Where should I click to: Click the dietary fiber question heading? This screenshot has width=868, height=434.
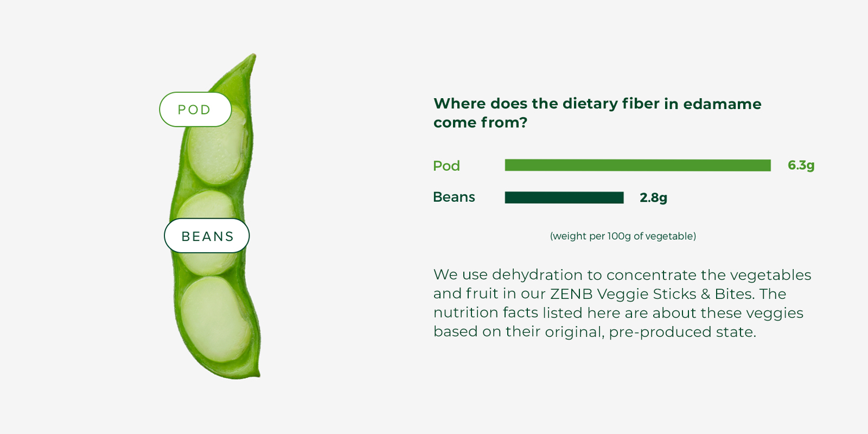point(597,113)
